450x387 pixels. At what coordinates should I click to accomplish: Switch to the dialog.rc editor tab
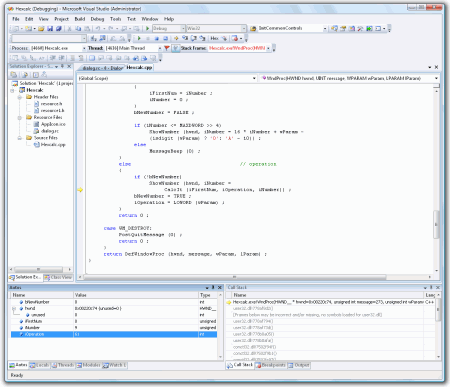[102, 68]
